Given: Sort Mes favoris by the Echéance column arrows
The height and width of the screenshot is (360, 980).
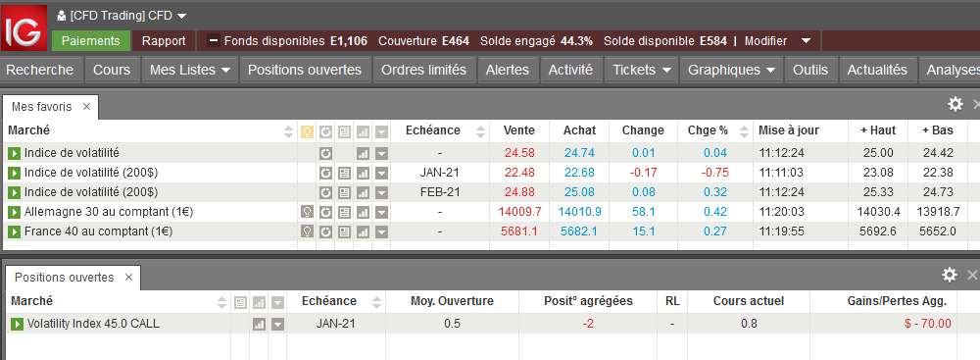Looking at the screenshot, I should click(480, 131).
